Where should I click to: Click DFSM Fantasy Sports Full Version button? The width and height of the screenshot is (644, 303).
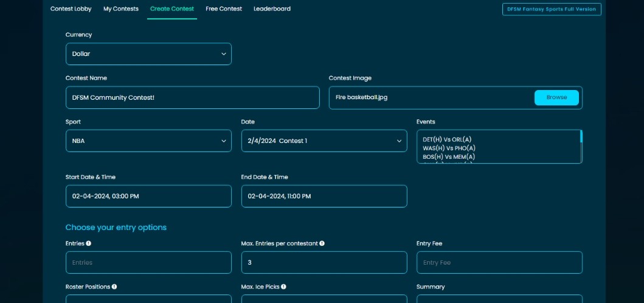pos(552,9)
